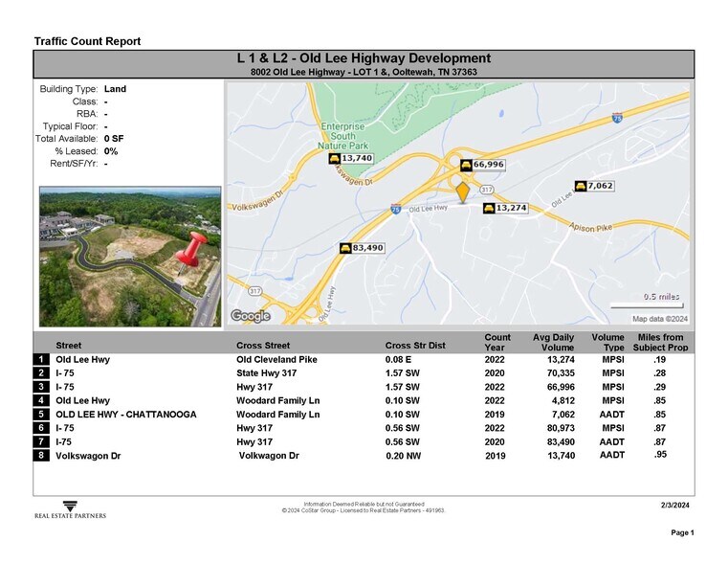Click the Volume Type column header
Screen dimensions: 728x563
tap(607, 343)
